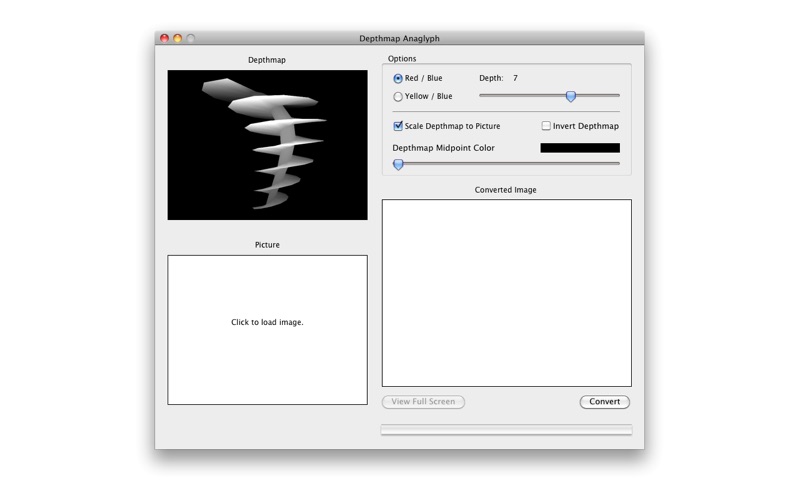Click the View Full Screen button
The image size is (800, 500).
[x=423, y=402]
